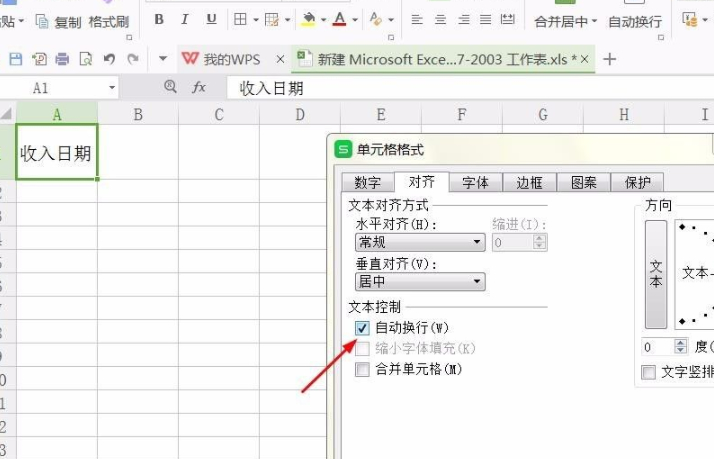Expand the alignment group dialog launcher
Screen dimensions: 714x459
point(661,37)
